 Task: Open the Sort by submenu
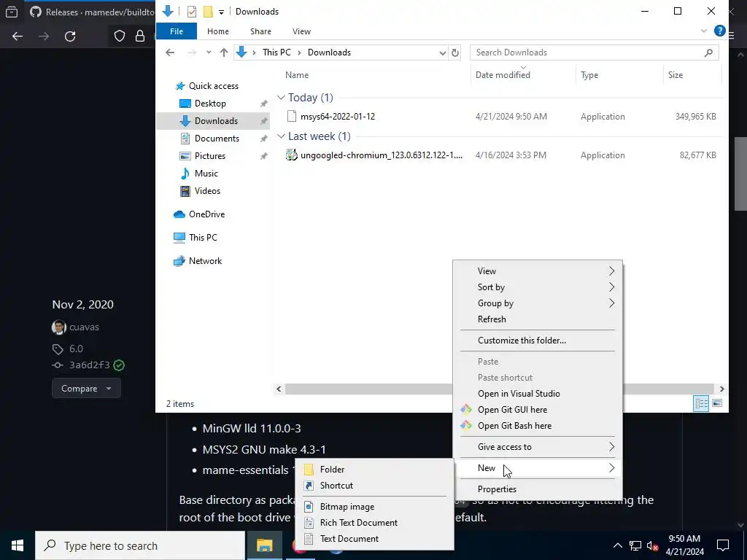point(538,287)
